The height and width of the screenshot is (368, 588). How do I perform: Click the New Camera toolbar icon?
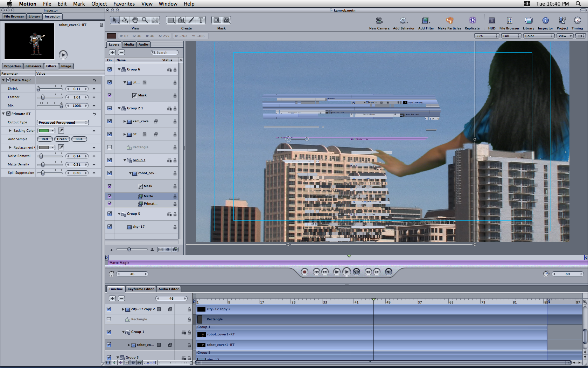379,21
